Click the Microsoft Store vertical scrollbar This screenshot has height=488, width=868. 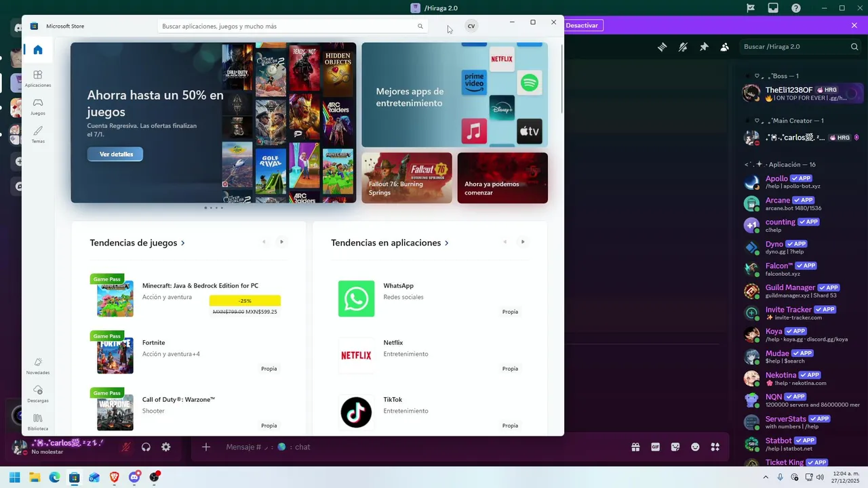[561, 78]
